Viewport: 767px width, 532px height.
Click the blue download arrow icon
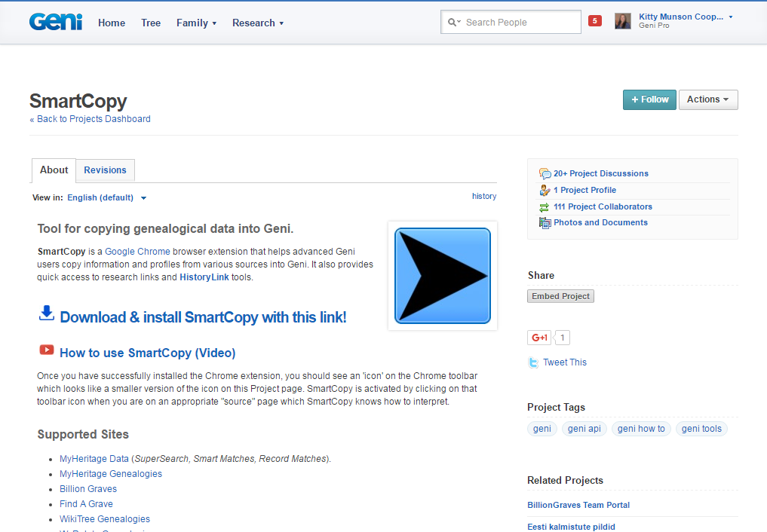click(47, 313)
